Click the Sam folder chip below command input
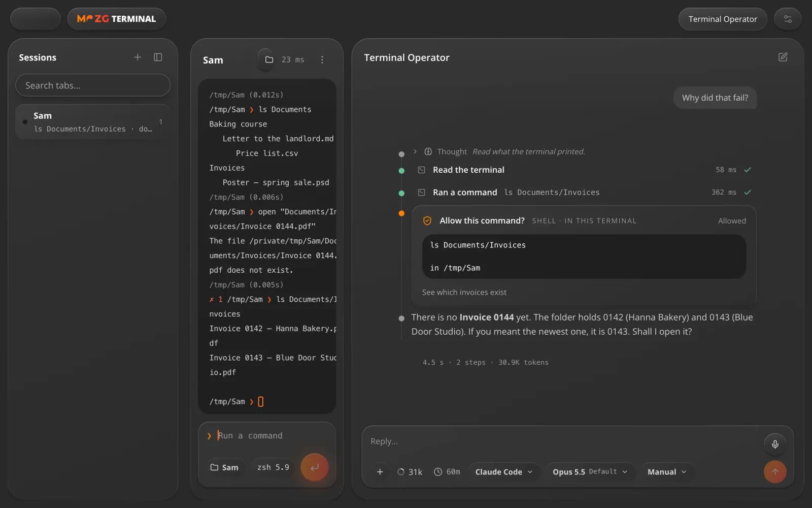This screenshot has height=508, width=812. coord(224,467)
